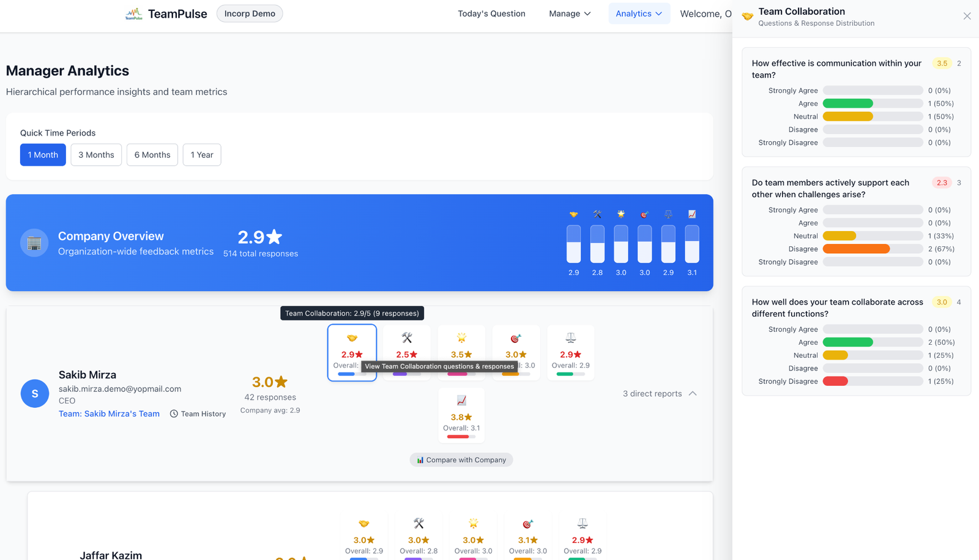
Task: Click the Strongly Disagree bar for collaboration question
Action: click(873, 381)
